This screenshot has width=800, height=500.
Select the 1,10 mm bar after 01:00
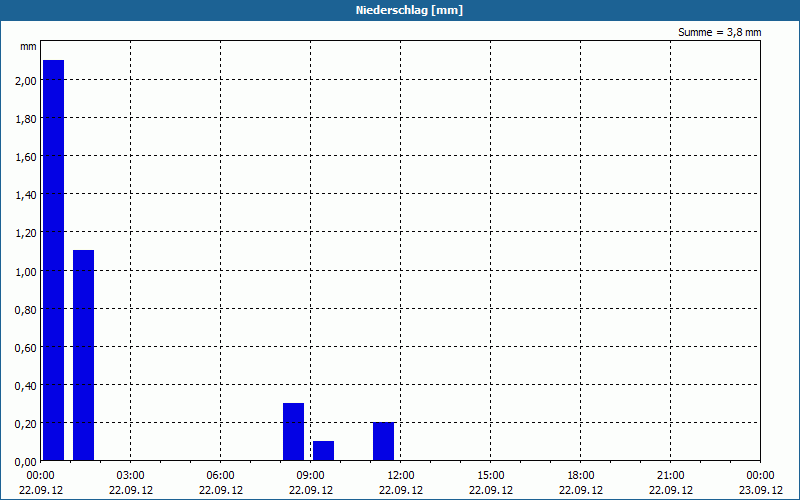coord(84,355)
